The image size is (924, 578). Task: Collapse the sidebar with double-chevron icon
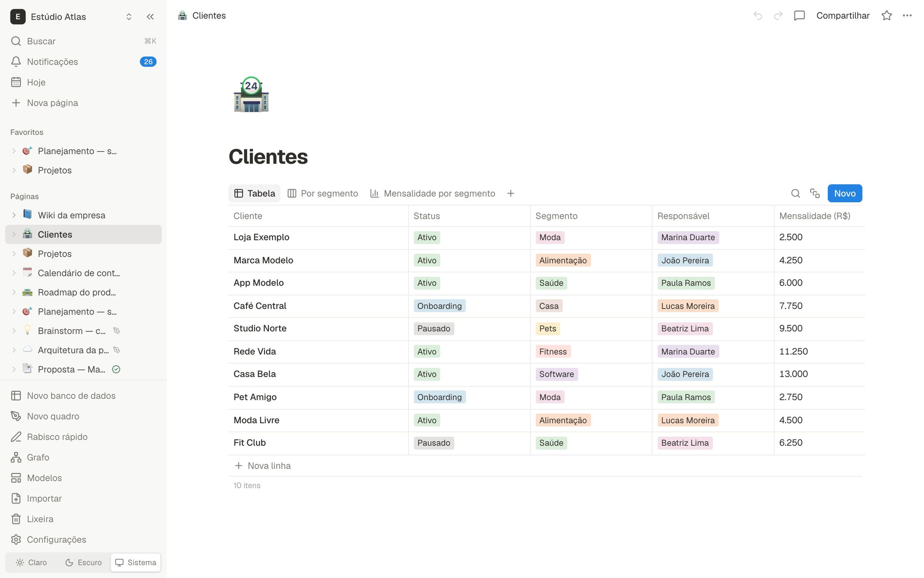pyautogui.click(x=150, y=17)
